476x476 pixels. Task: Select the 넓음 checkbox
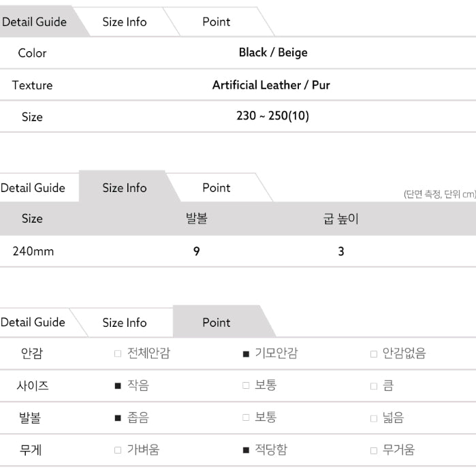coord(373,418)
